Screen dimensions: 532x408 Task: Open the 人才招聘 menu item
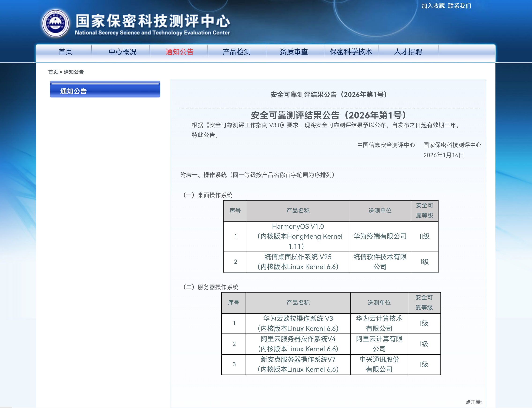(x=408, y=52)
